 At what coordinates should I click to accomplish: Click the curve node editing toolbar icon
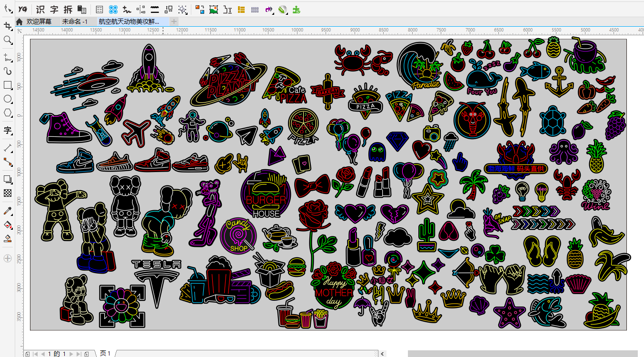127,9
